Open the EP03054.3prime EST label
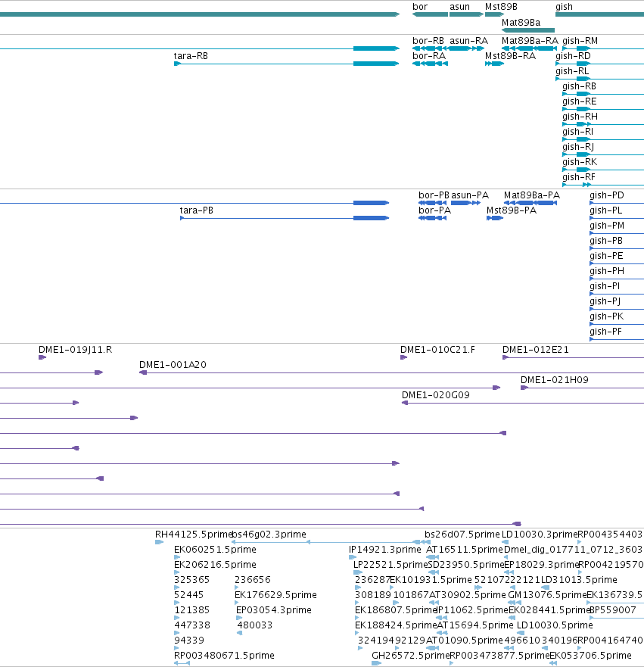 274,610
